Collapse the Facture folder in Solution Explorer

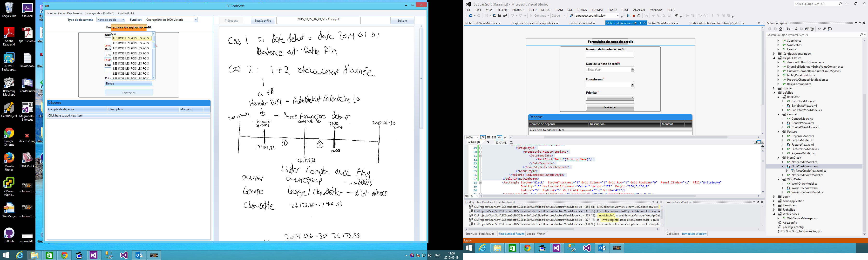pos(779,132)
